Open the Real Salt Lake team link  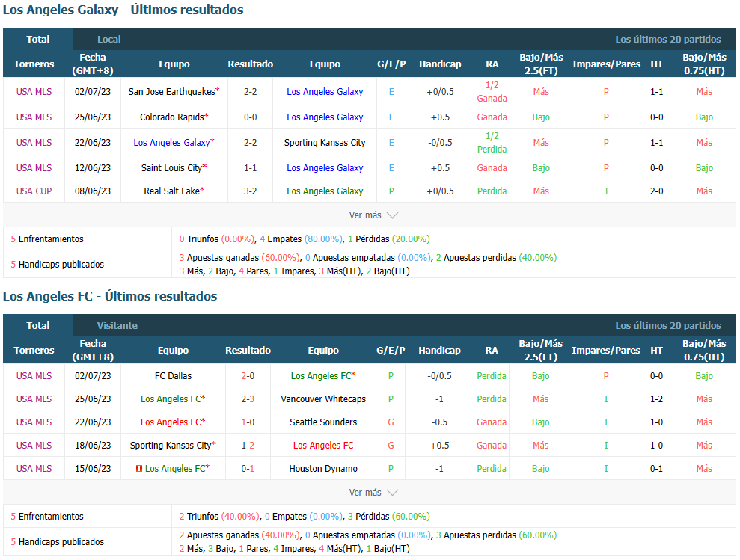pyautogui.click(x=172, y=191)
